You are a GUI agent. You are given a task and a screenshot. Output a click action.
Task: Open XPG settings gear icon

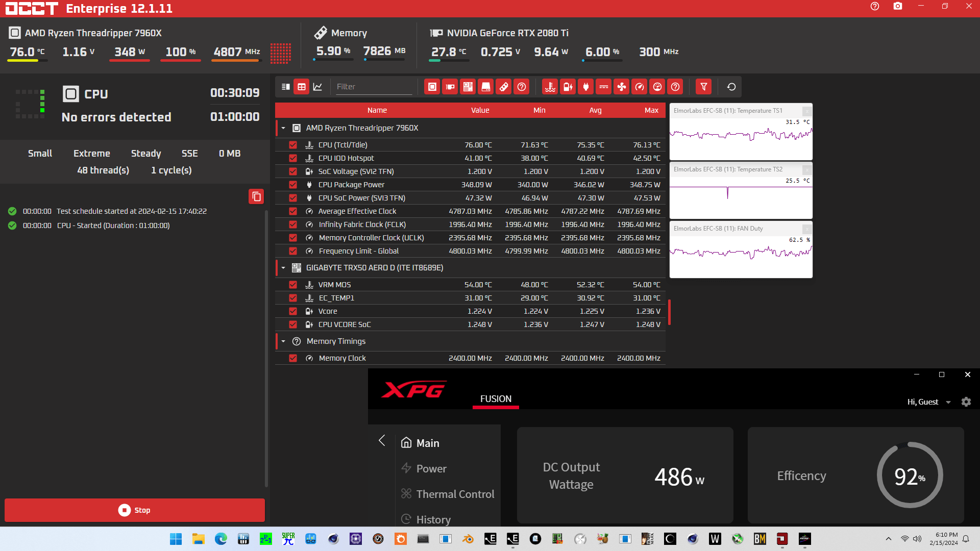click(966, 402)
